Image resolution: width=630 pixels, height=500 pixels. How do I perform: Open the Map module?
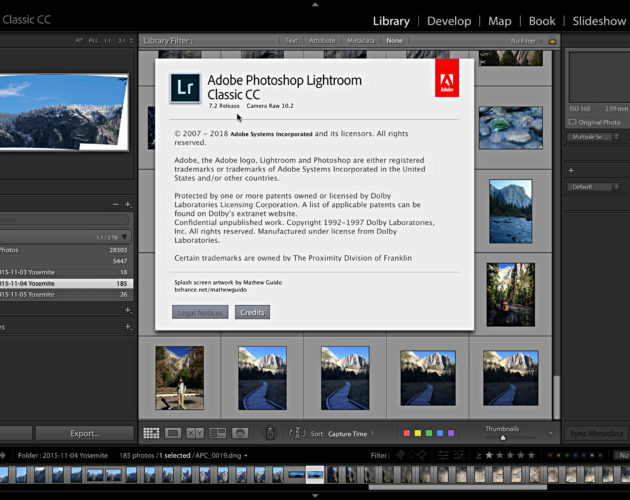point(499,21)
